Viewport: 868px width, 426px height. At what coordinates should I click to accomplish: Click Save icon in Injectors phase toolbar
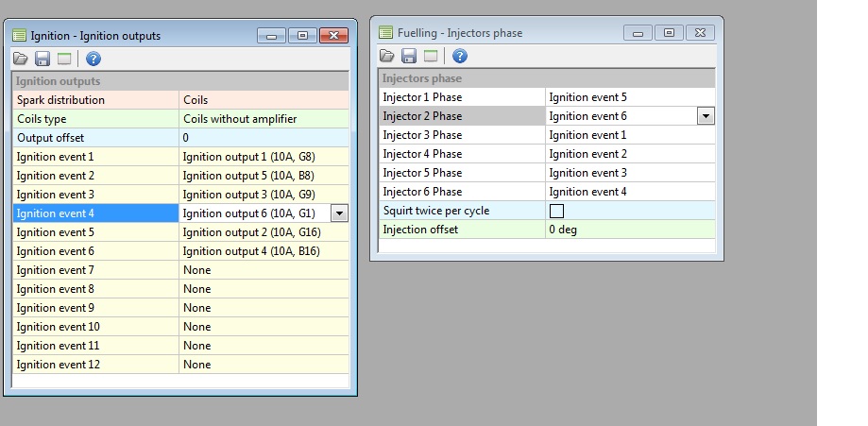point(409,56)
